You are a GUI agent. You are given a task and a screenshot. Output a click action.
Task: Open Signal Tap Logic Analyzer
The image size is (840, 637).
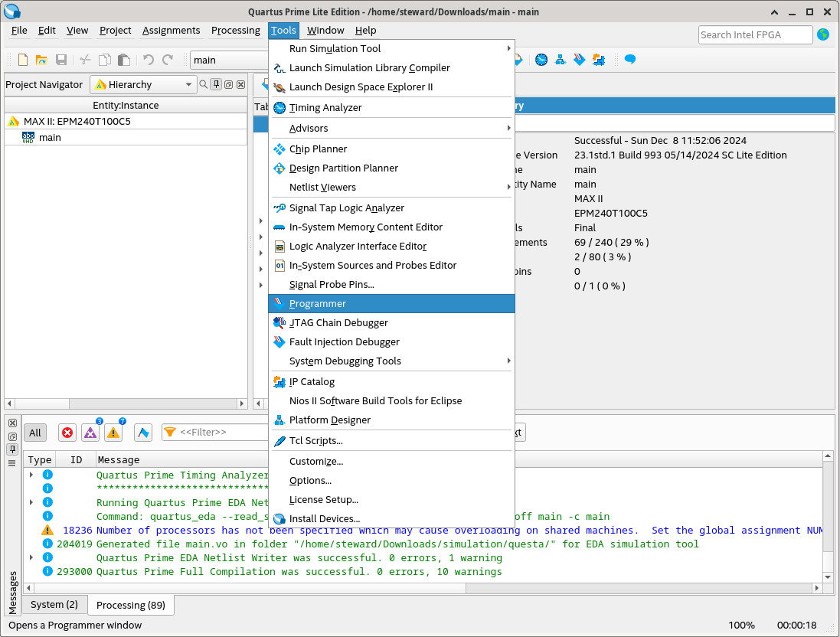[391, 208]
